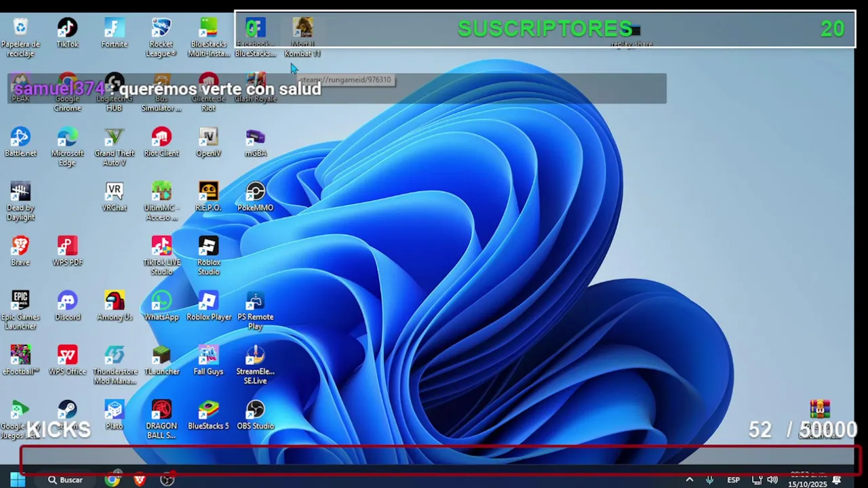The width and height of the screenshot is (868, 488).
Task: Select TikTok LIVE Studio icon
Action: [x=161, y=256]
